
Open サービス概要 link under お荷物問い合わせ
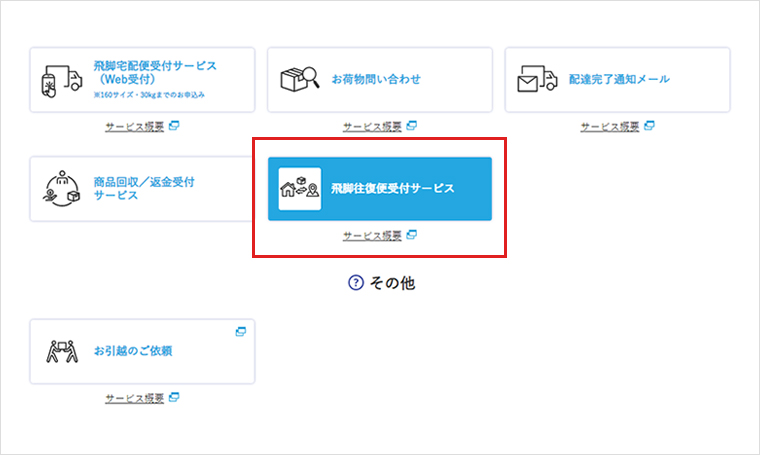372,127
